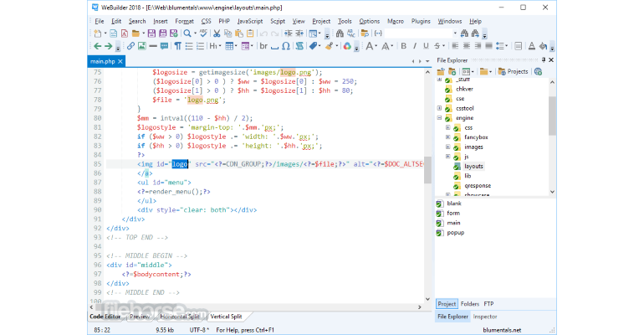This screenshot has height=335, width=644.
Task: Click the Projects button in File Explorer
Action: coord(513,71)
